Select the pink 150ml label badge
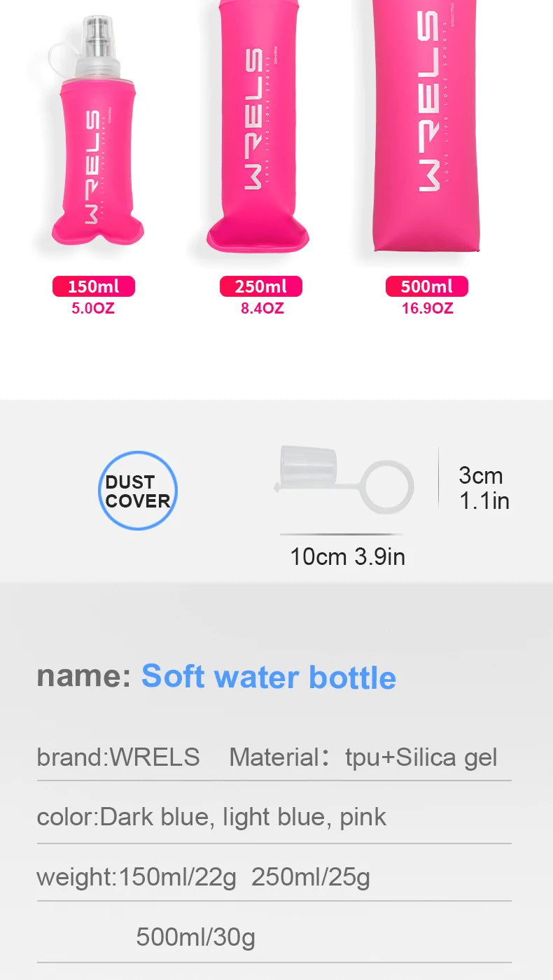This screenshot has width=553, height=980. [93, 286]
